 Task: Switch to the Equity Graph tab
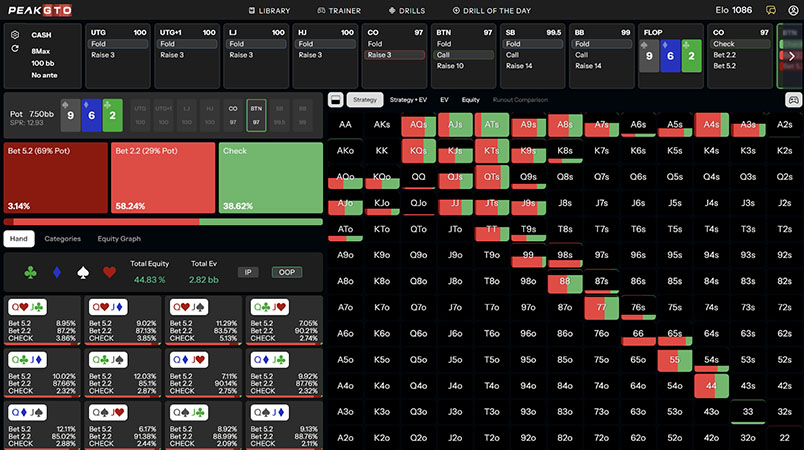(x=120, y=239)
